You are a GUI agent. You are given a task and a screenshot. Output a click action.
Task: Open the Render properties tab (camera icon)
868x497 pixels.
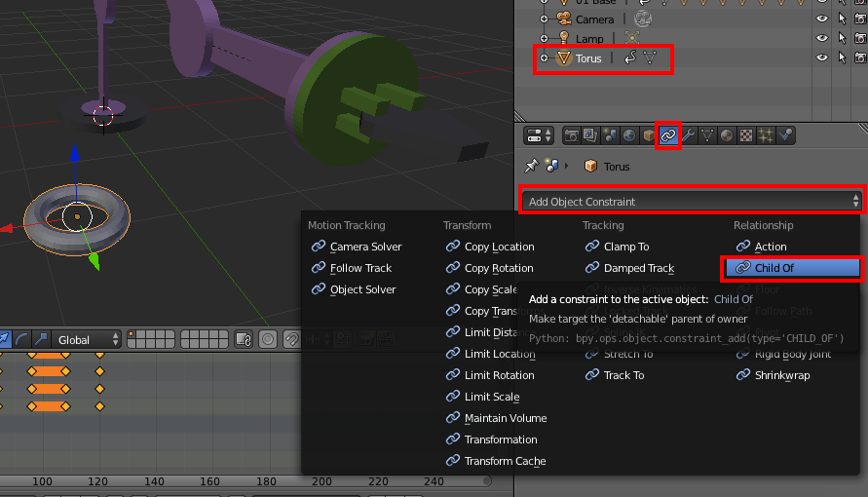[x=571, y=135]
